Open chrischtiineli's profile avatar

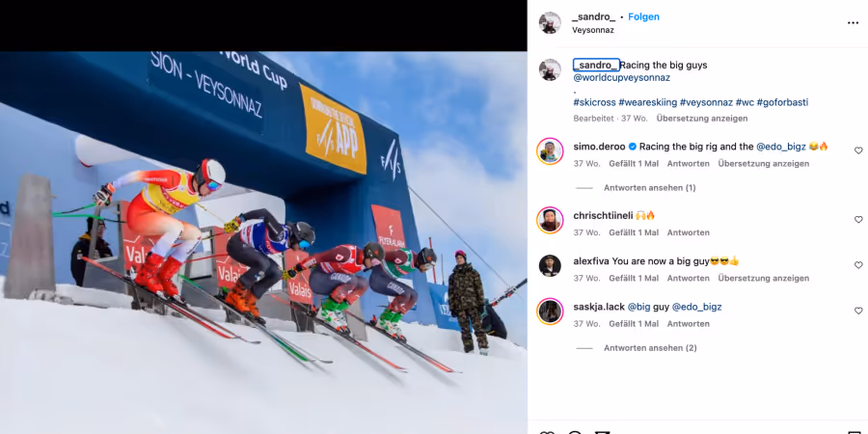coord(550,220)
